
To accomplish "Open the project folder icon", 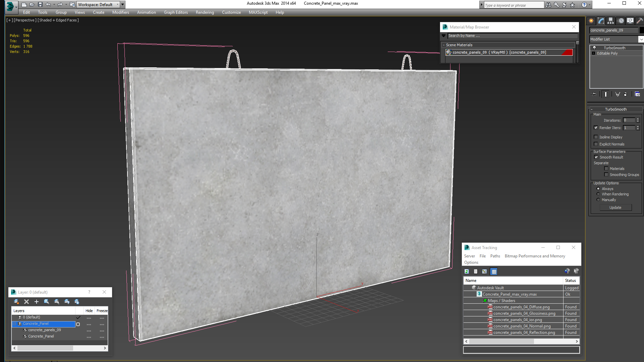I will 72,5.
